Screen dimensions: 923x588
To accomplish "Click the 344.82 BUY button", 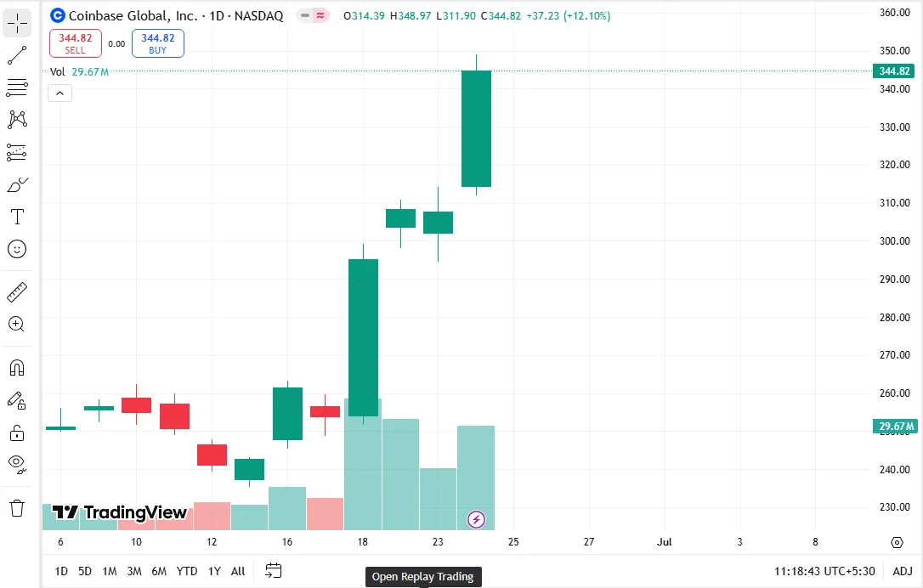I will point(158,43).
